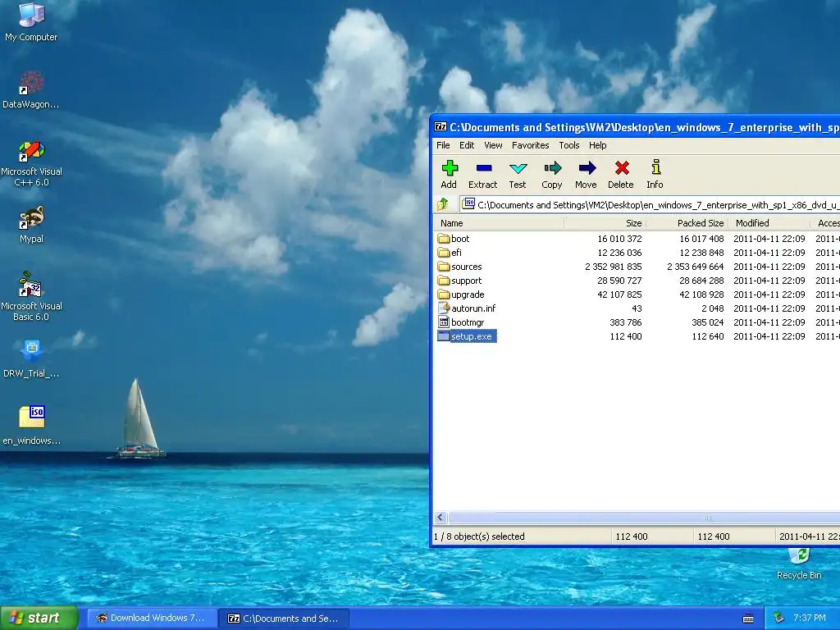This screenshot has width=840, height=630.
Task: Sort by the Name column header
Action: pyautogui.click(x=499, y=223)
